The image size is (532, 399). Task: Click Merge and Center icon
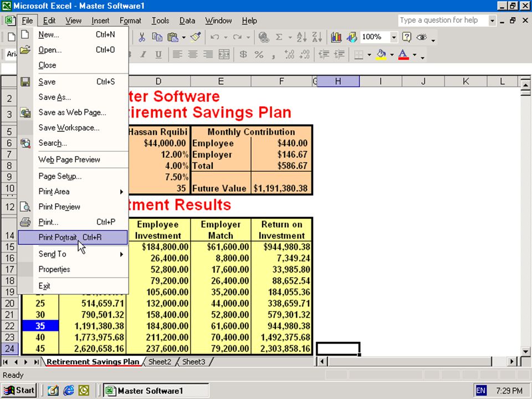[224, 54]
